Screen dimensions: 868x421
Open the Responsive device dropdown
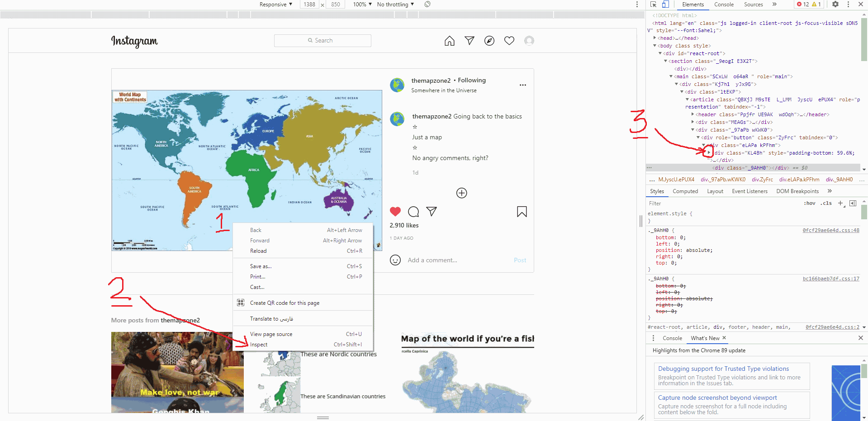click(275, 5)
